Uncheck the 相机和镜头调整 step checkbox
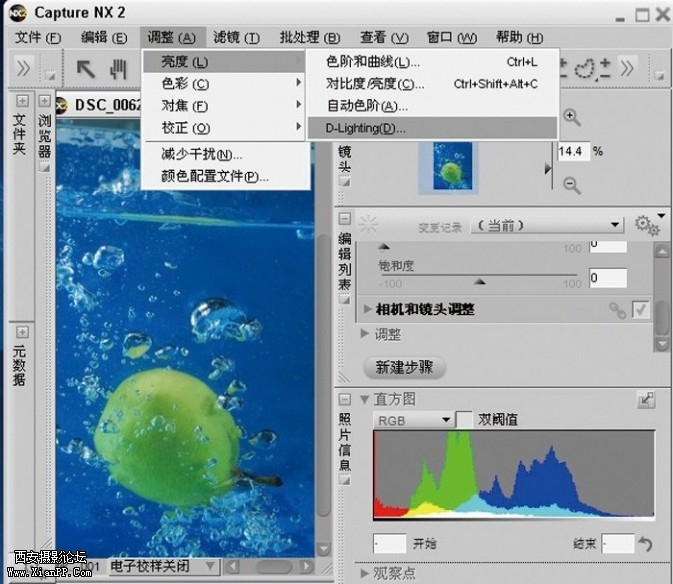673x584 pixels. [x=641, y=310]
